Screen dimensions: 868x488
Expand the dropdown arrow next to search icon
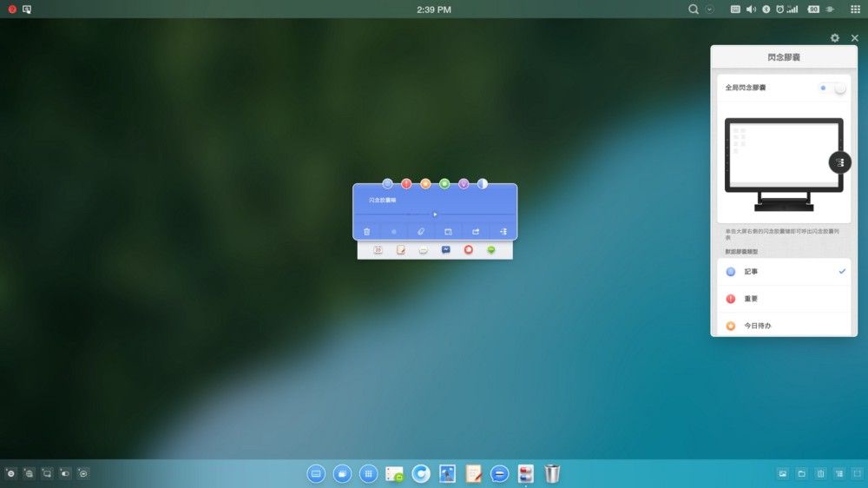[x=710, y=10]
